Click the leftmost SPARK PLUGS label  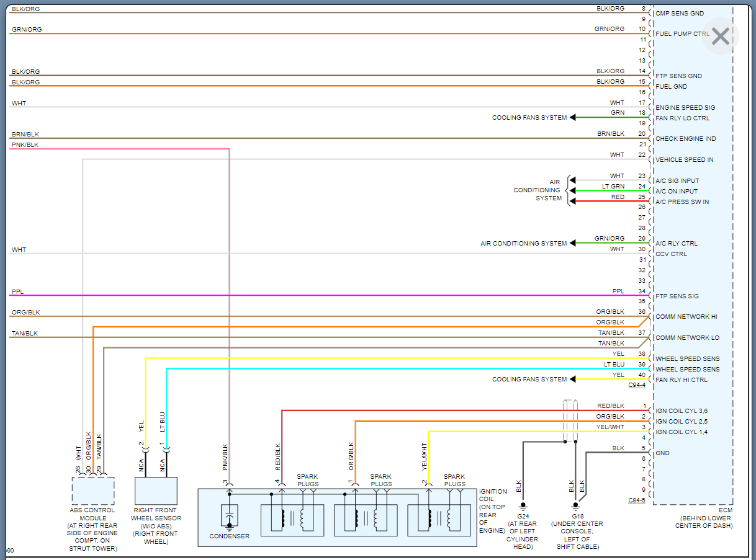[307, 480]
